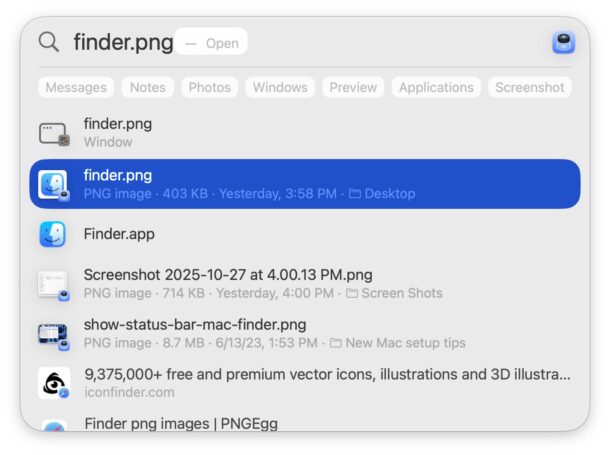Open the Finder png images PNGEgg result
Viewport: 610px width, 455px height.
181,423
